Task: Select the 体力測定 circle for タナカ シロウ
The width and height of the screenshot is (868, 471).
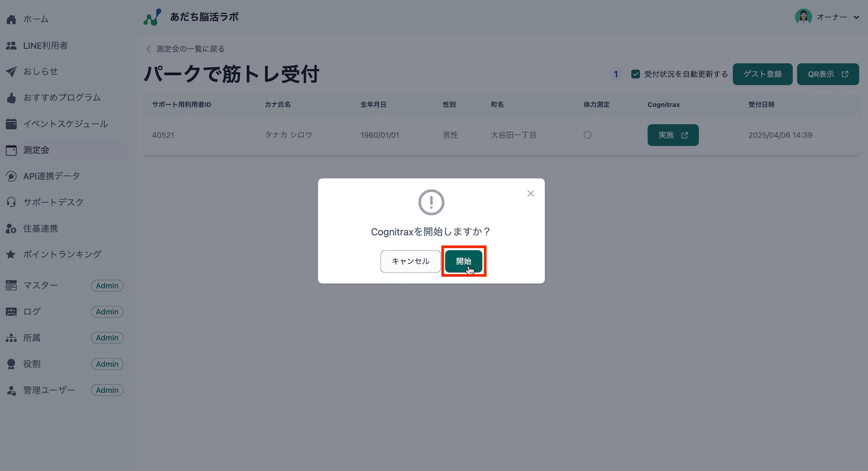Action: coord(588,135)
